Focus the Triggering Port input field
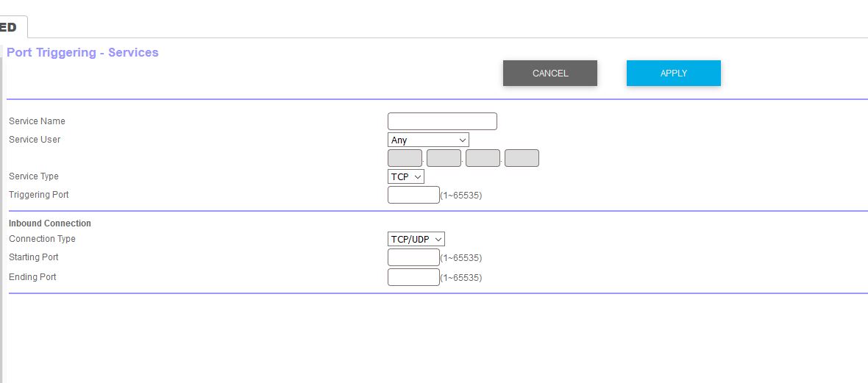 pyautogui.click(x=413, y=195)
